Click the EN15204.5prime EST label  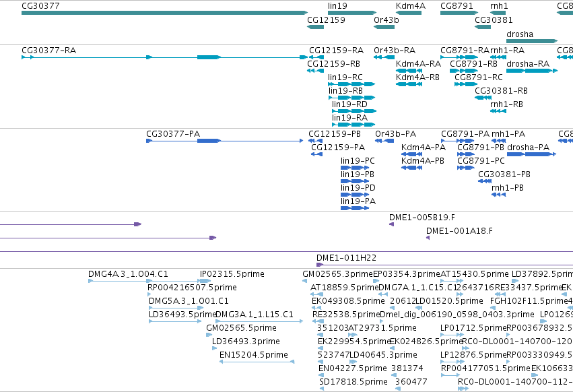point(254,355)
